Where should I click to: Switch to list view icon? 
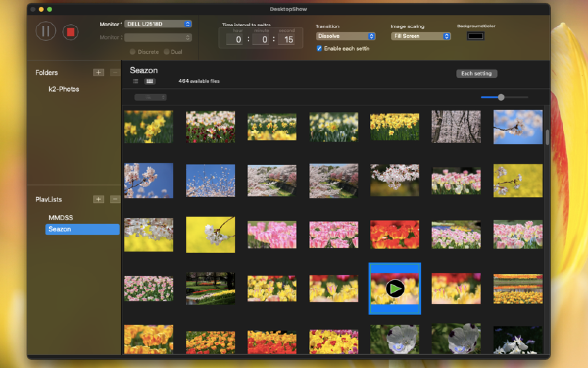pos(136,81)
